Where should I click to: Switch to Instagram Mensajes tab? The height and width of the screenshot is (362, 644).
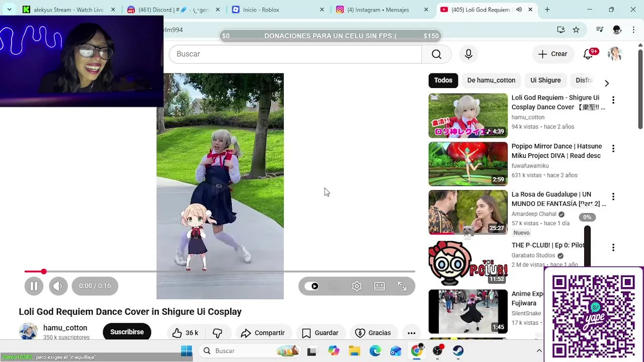(x=381, y=10)
